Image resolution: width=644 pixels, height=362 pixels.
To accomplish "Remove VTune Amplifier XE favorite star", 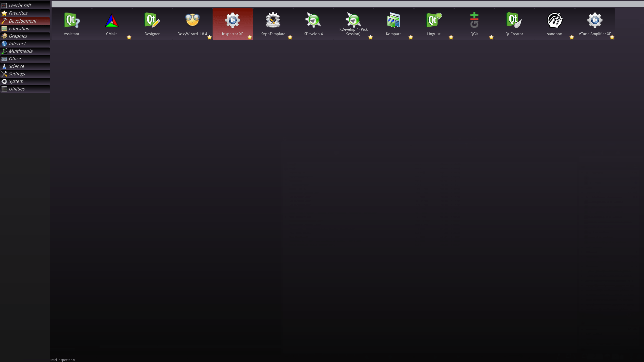I will click(x=612, y=37).
